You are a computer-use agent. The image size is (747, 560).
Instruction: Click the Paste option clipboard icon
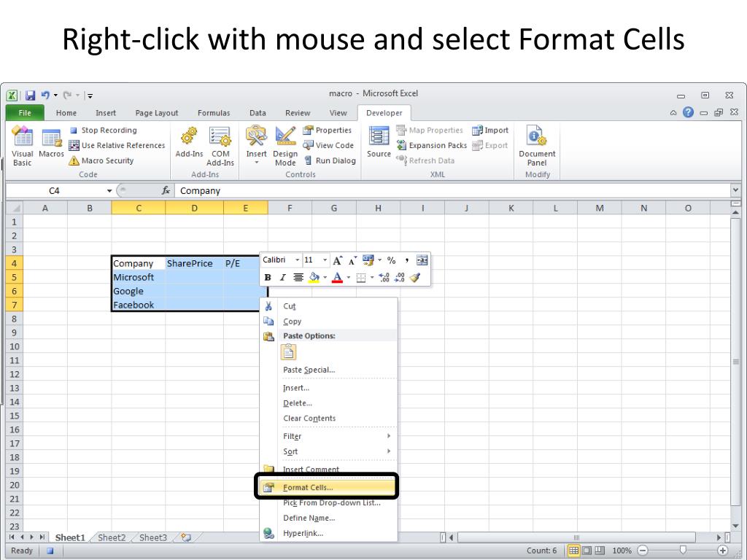point(288,352)
